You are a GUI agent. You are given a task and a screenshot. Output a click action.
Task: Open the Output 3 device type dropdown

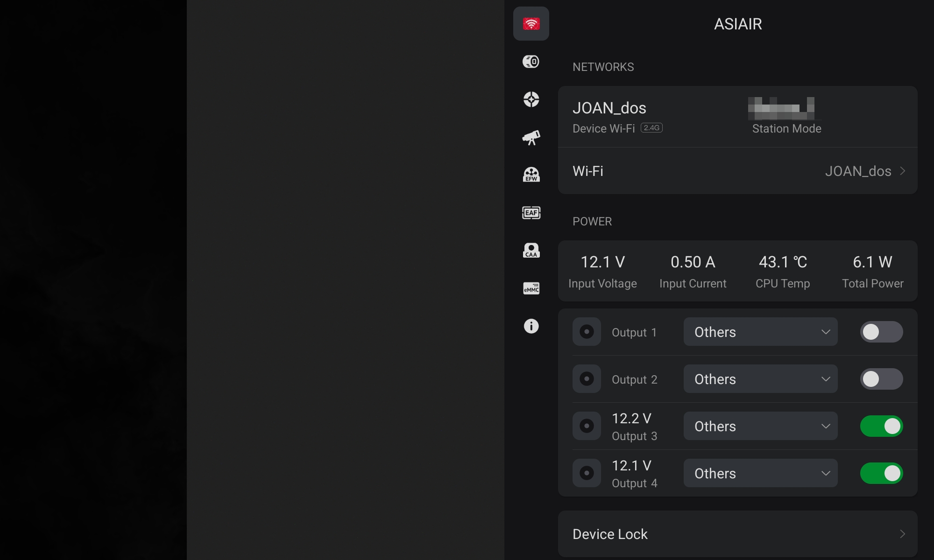pos(760,426)
